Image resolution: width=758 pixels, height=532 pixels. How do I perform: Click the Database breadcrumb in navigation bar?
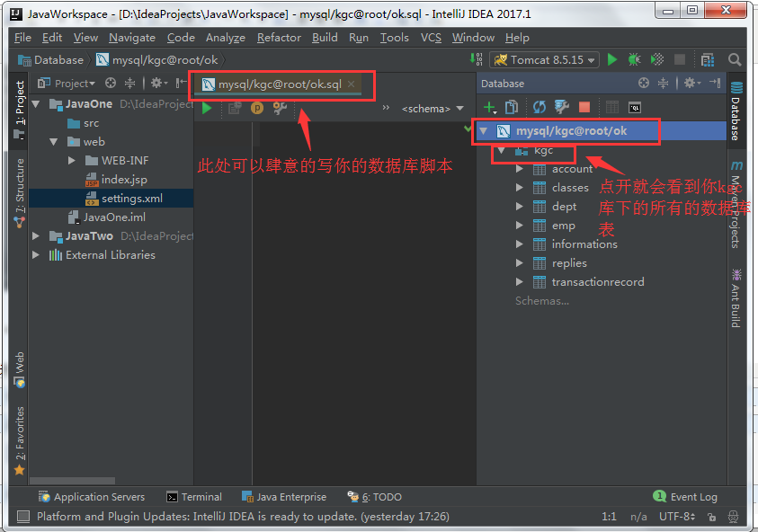(x=50, y=60)
